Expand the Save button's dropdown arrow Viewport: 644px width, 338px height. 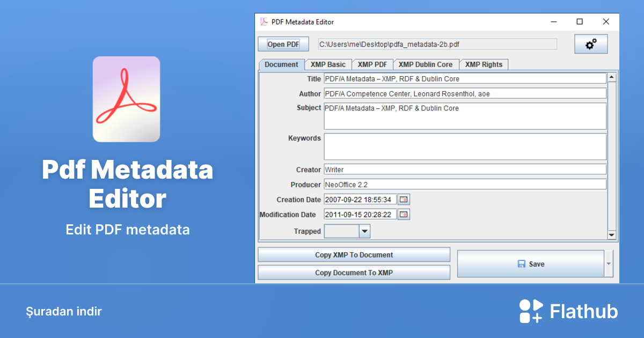click(x=608, y=263)
